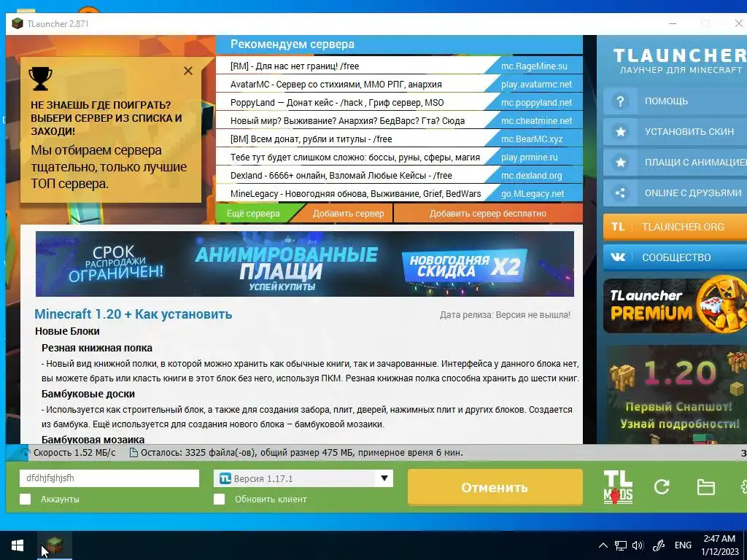Image resolution: width=747 pixels, height=560 pixels.
Task: Click the trophy icon in the tip popup
Action: click(x=41, y=79)
